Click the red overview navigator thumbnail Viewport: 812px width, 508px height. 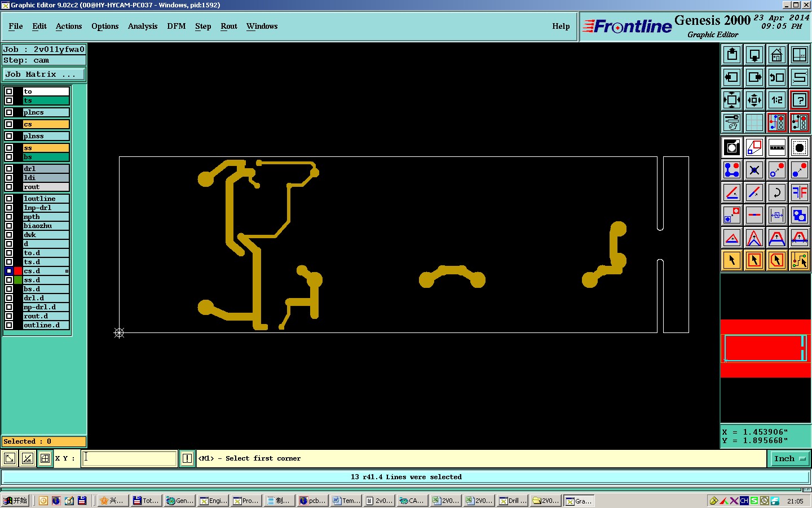coord(766,348)
